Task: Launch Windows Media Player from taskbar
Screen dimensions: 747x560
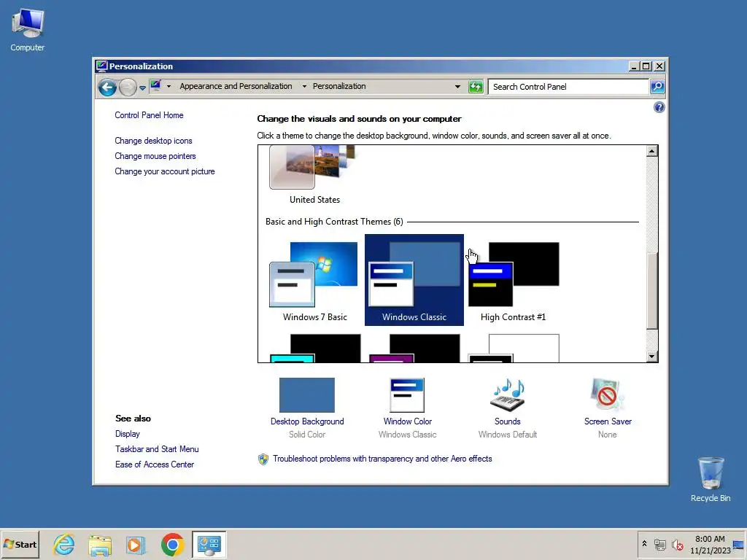Action: 136,544
